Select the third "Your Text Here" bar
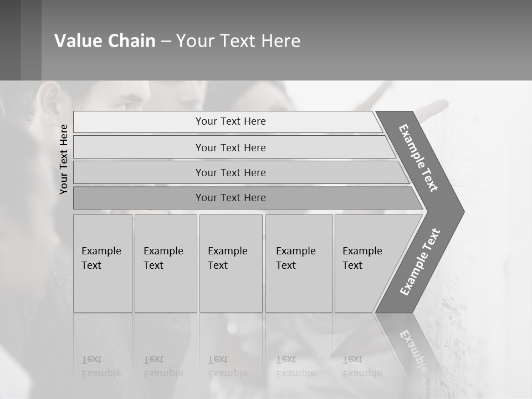 (231, 172)
